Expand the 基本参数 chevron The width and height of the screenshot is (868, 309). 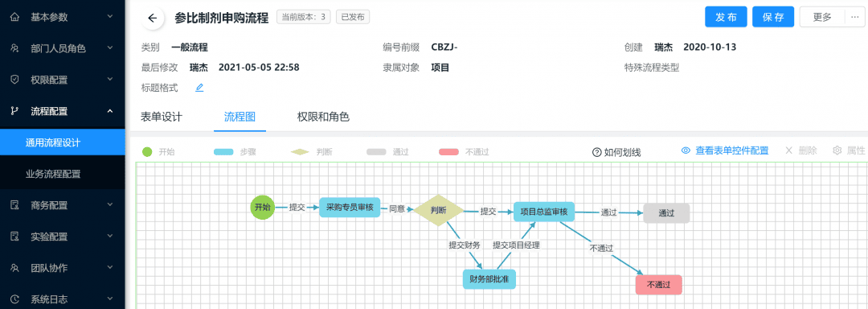[110, 17]
